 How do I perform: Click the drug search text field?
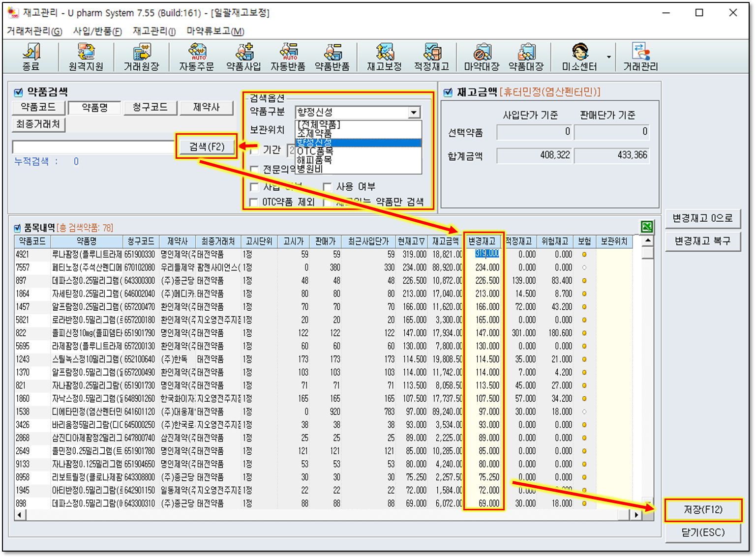tap(93, 147)
